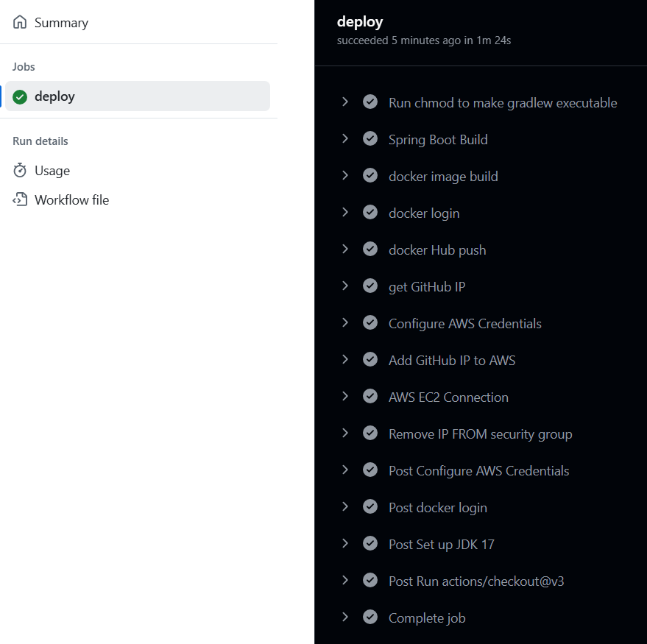Expand the Add GitHub IP to AWS step
The image size is (647, 644).
tap(345, 359)
